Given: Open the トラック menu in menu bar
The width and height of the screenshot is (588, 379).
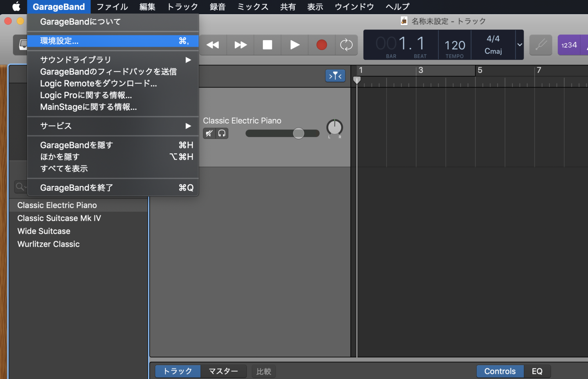Looking at the screenshot, I should click(182, 7).
